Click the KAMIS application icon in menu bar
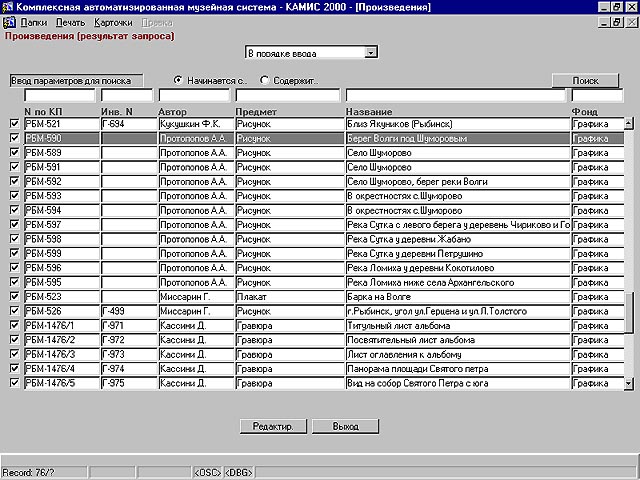 point(9,22)
